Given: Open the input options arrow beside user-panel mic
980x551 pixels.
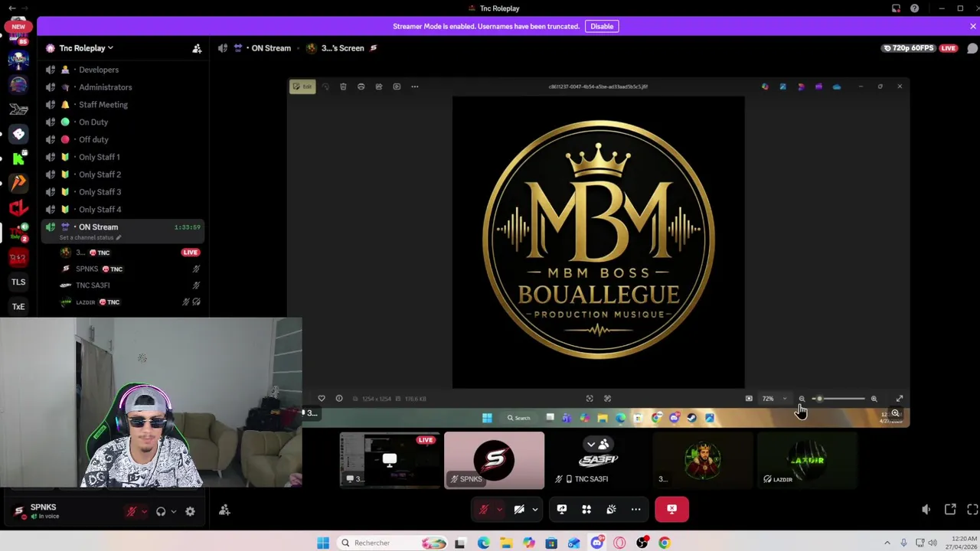Looking at the screenshot, I should [x=144, y=512].
